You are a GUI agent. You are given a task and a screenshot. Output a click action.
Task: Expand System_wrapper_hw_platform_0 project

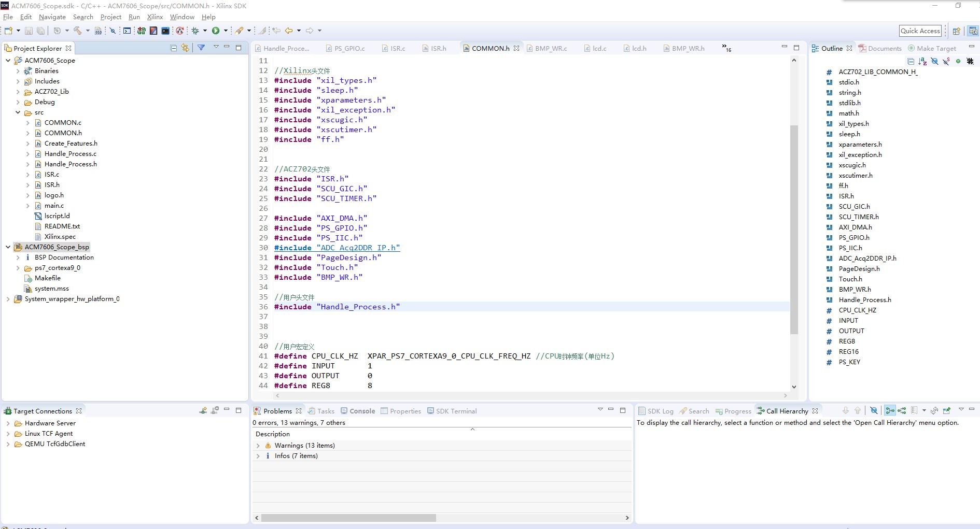pos(8,299)
